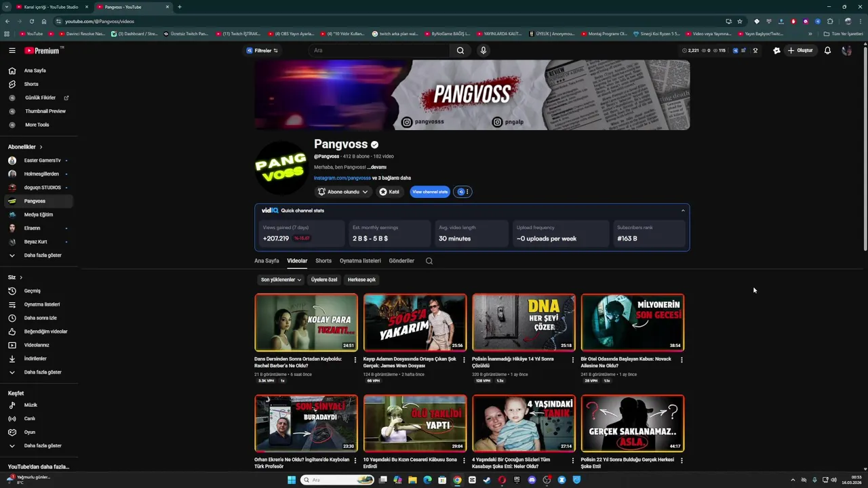Open More Tools in the sidebar
The height and width of the screenshot is (488, 868).
coord(37,125)
